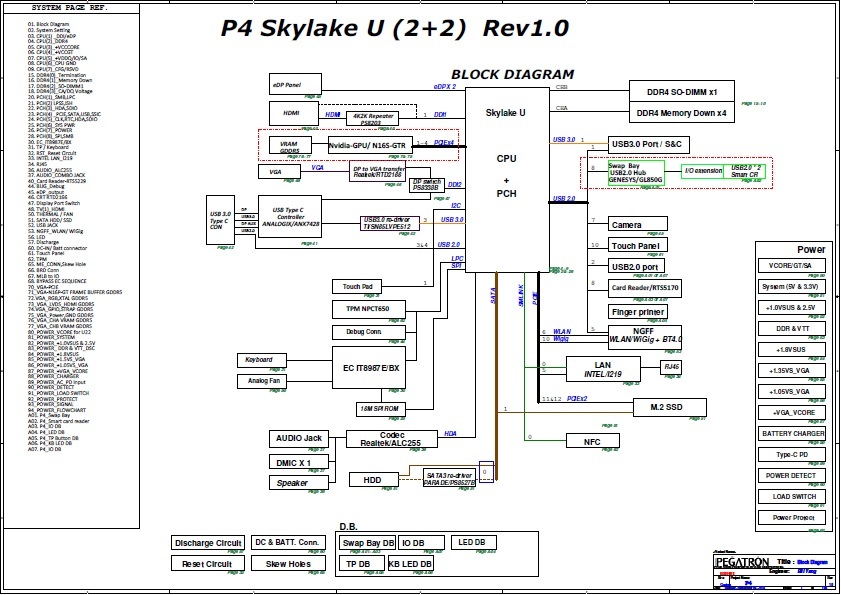
Task: Select the +1.35VS_VGA power block
Action: pyautogui.click(x=791, y=370)
